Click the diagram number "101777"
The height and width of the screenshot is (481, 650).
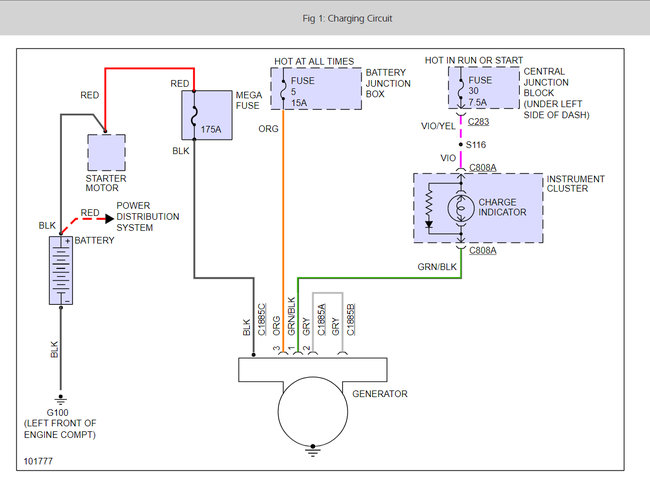click(38, 461)
